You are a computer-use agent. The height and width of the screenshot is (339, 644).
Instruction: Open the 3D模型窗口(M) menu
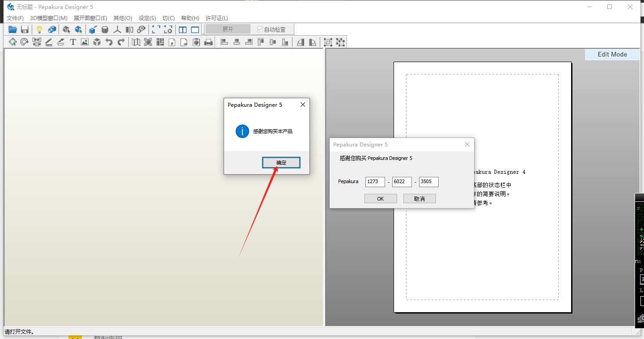pyautogui.click(x=48, y=18)
